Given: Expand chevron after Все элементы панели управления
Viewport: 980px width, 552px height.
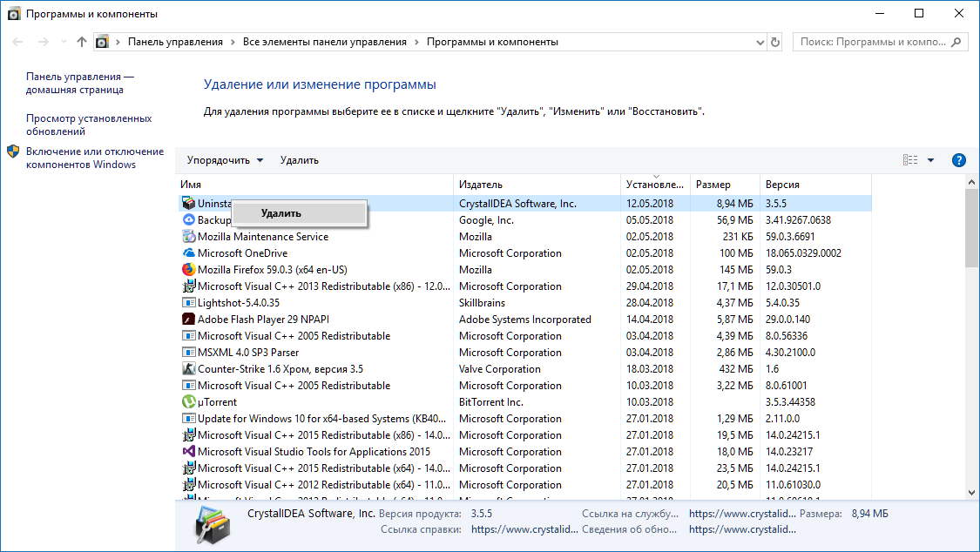Looking at the screenshot, I should click(x=417, y=42).
